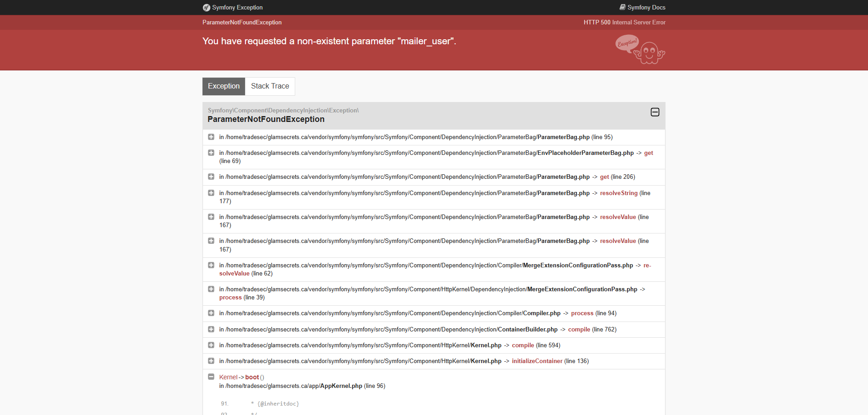Expand the Compiler.php process trace entry

[211, 313]
